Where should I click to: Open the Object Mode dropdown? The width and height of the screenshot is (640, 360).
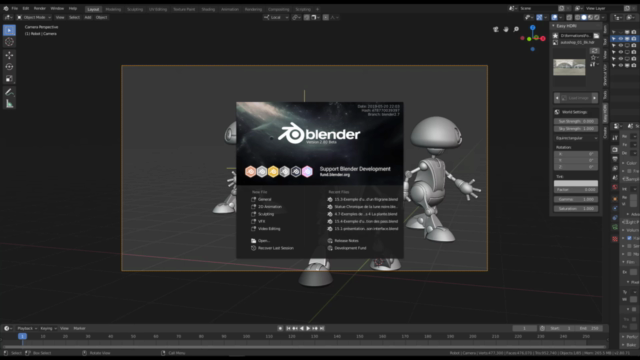tap(34, 18)
